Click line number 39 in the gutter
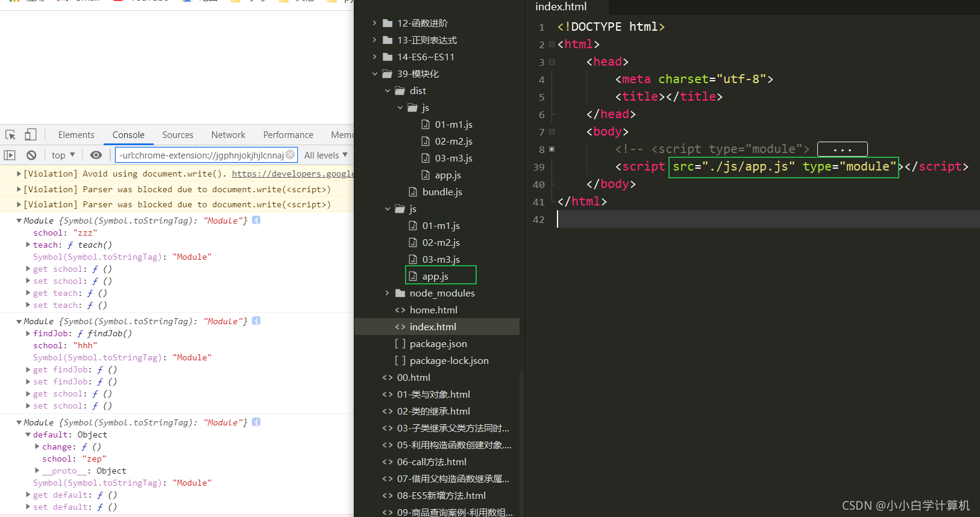980x517 pixels. click(x=539, y=167)
